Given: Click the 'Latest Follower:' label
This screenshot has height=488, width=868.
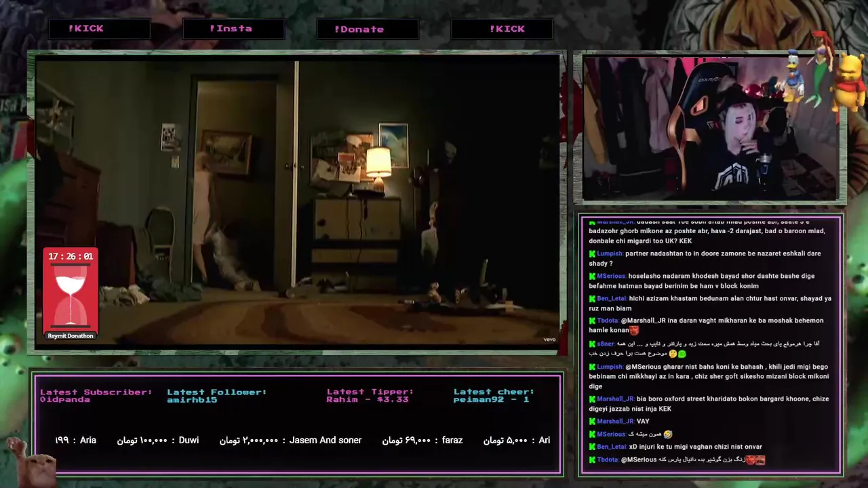Looking at the screenshot, I should [217, 392].
